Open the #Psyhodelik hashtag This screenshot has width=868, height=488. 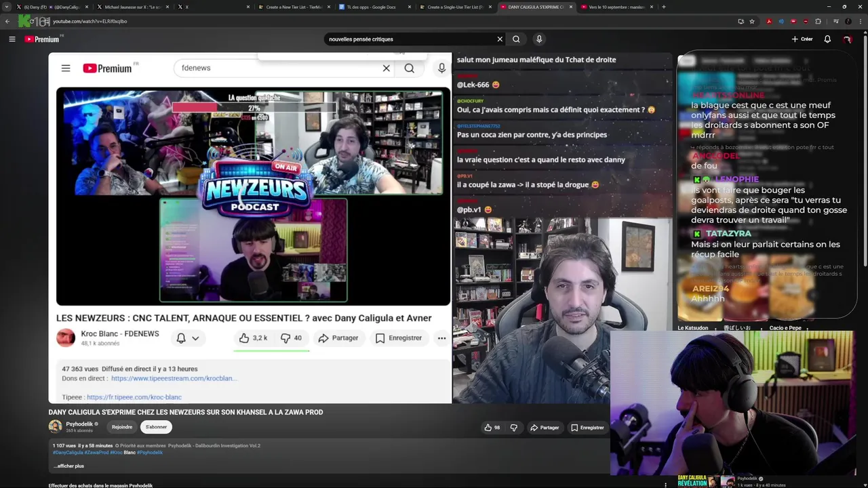[150, 453]
